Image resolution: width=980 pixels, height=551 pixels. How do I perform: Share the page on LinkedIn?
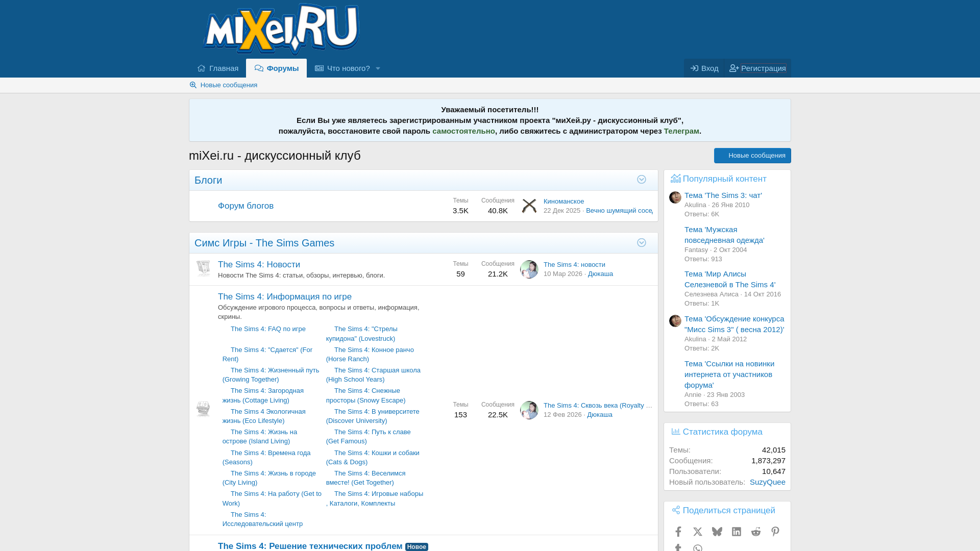coord(737,532)
